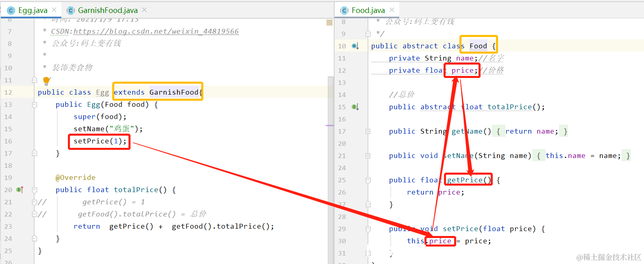
Task: Click the comment end fold marker on Food.java line 9
Action: click(x=368, y=33)
